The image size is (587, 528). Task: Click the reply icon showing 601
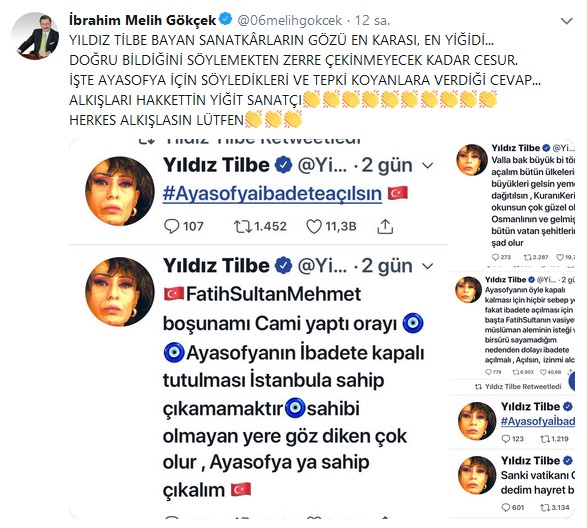tap(506, 507)
